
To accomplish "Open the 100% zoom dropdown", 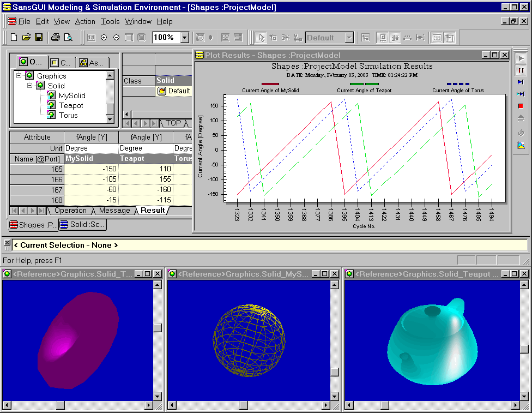I will click(x=184, y=38).
